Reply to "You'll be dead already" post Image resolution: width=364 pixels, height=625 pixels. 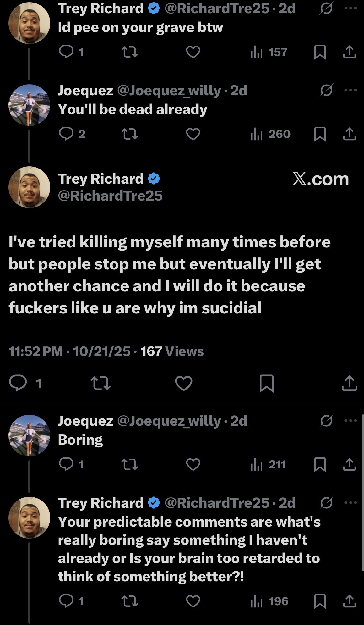(66, 134)
